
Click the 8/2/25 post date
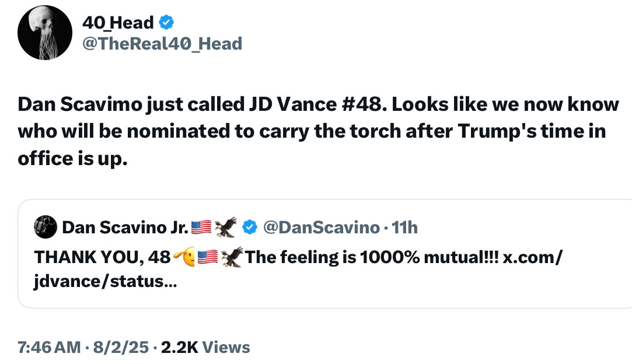click(x=120, y=348)
